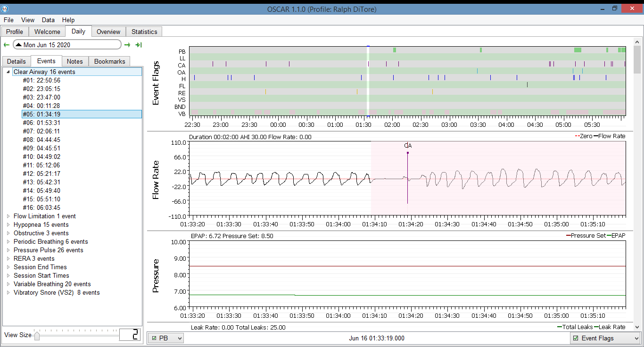Expand Session Start Times

[x=8, y=276]
